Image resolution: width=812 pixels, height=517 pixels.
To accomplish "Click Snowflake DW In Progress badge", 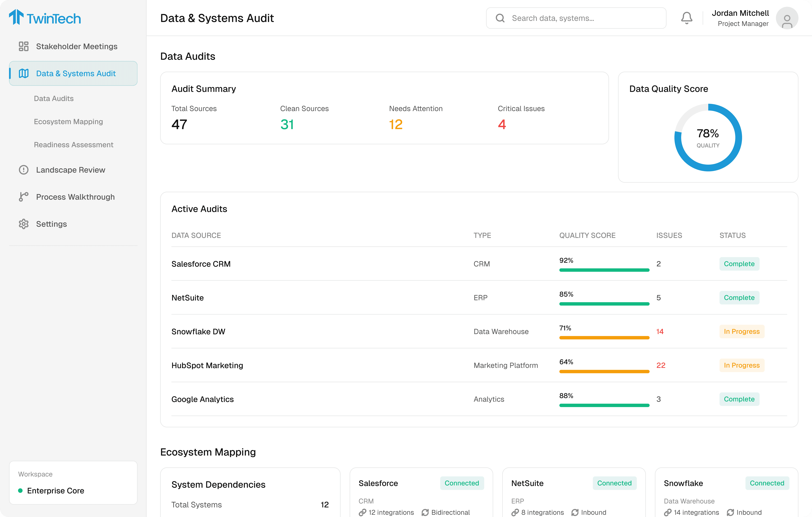I will coord(742,332).
